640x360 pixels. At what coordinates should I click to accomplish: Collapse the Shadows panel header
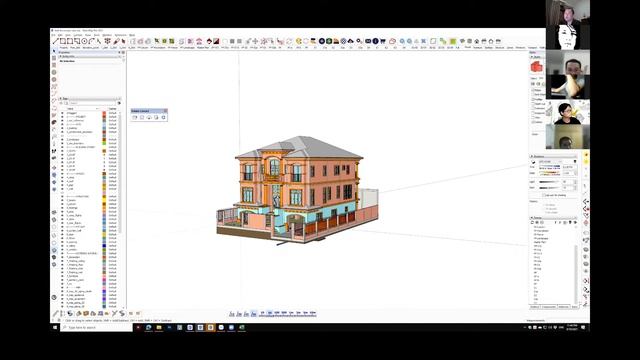pyautogui.click(x=553, y=156)
